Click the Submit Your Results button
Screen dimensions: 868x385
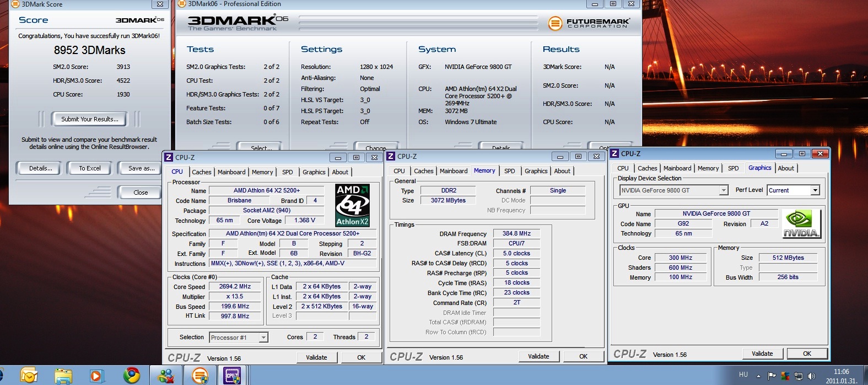[89, 119]
